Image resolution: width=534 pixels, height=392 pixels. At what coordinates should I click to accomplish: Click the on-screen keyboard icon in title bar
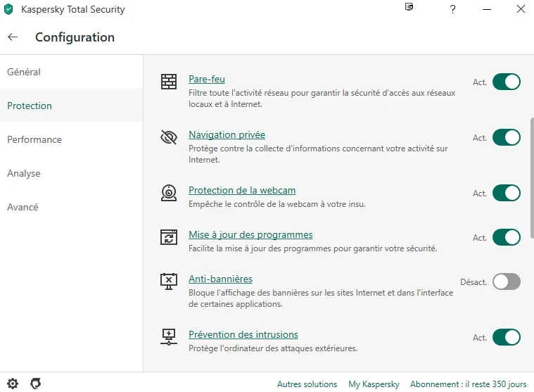(409, 7)
